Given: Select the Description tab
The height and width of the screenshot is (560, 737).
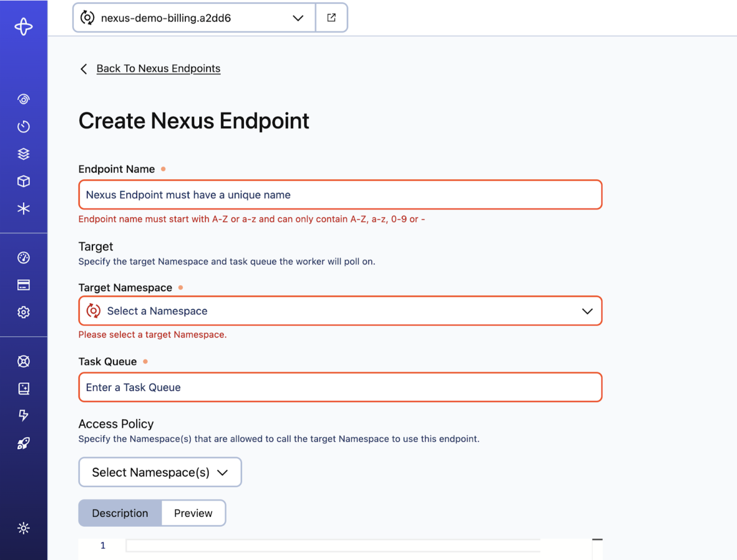Looking at the screenshot, I should pos(120,513).
